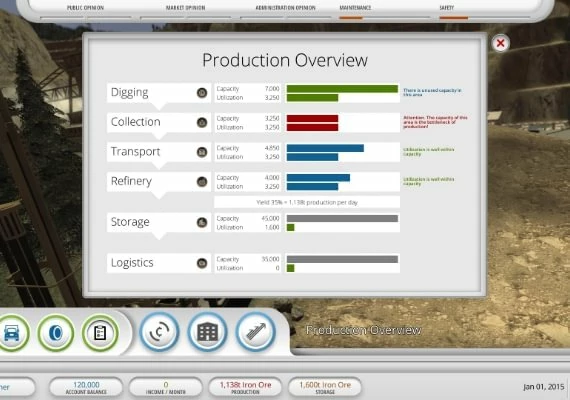Click the 1,138t Iron Ore Production display
Viewport: 570px width, 400px height.
coord(245,387)
